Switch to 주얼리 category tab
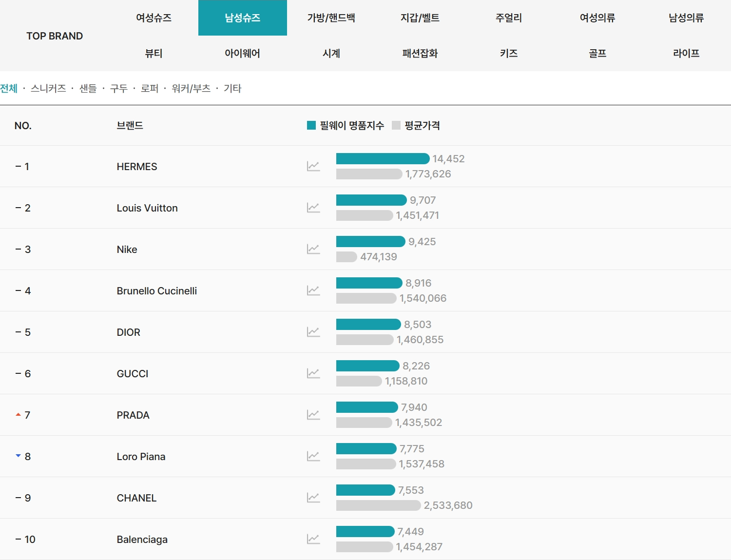The image size is (731, 560). click(509, 18)
